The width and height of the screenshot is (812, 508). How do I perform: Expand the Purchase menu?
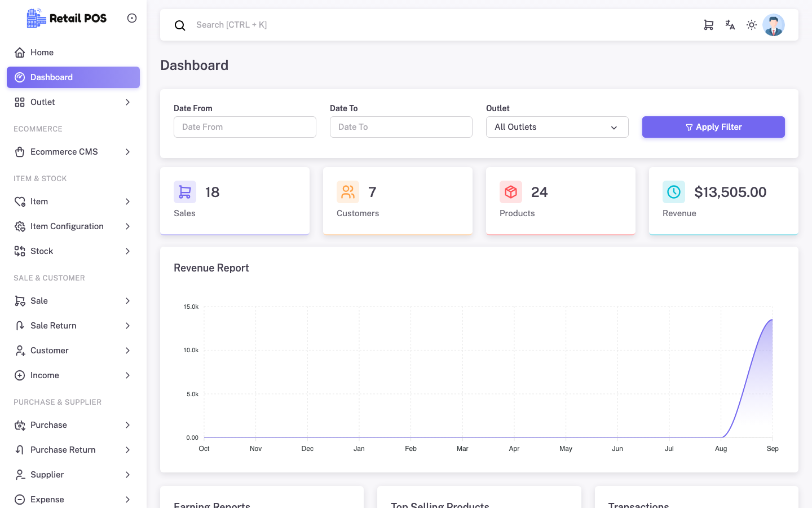pyautogui.click(x=73, y=425)
